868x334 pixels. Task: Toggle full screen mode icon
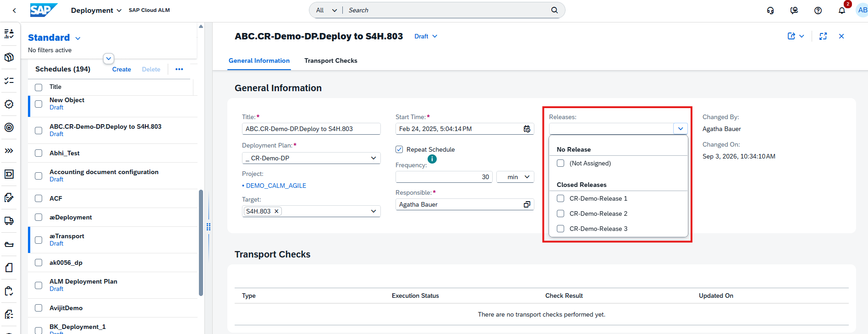tap(823, 36)
